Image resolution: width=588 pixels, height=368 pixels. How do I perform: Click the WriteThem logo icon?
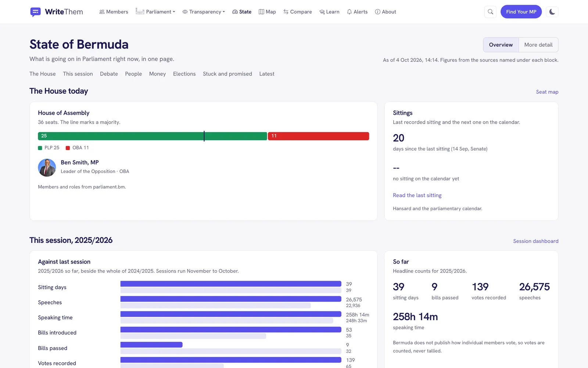click(x=35, y=12)
